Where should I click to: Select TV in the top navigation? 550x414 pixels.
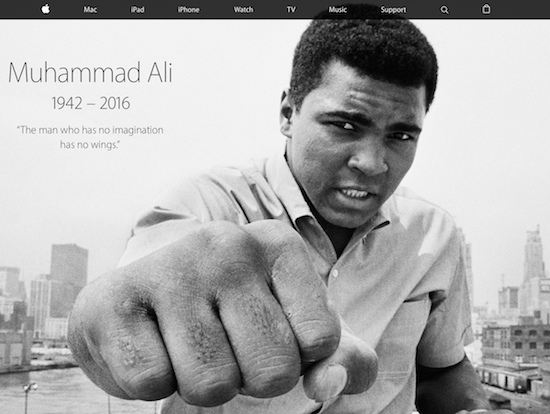(x=291, y=10)
